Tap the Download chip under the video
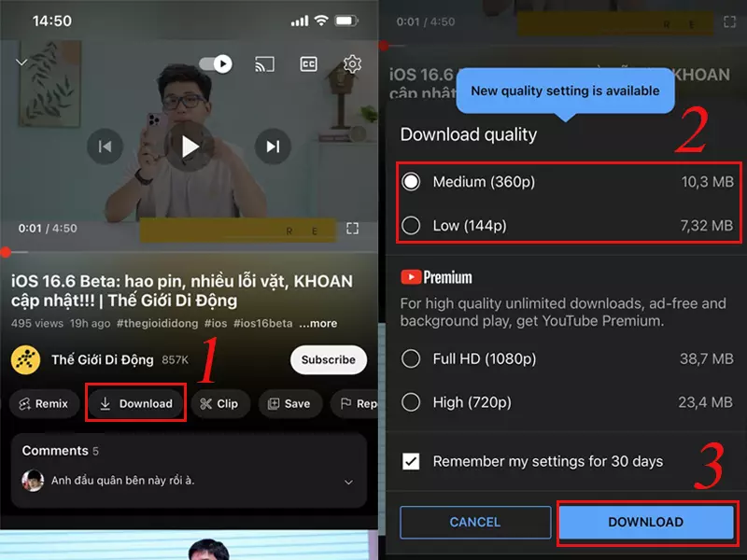Image resolution: width=747 pixels, height=560 pixels. click(135, 404)
